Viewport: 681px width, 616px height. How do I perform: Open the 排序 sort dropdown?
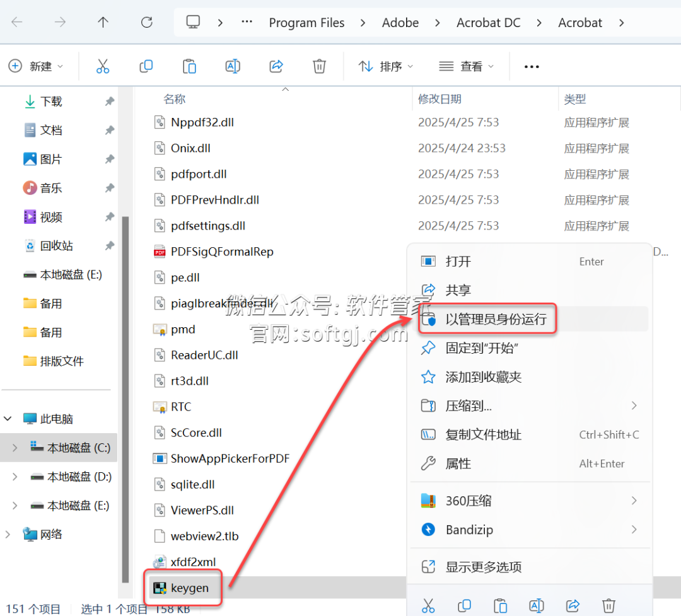[386, 66]
